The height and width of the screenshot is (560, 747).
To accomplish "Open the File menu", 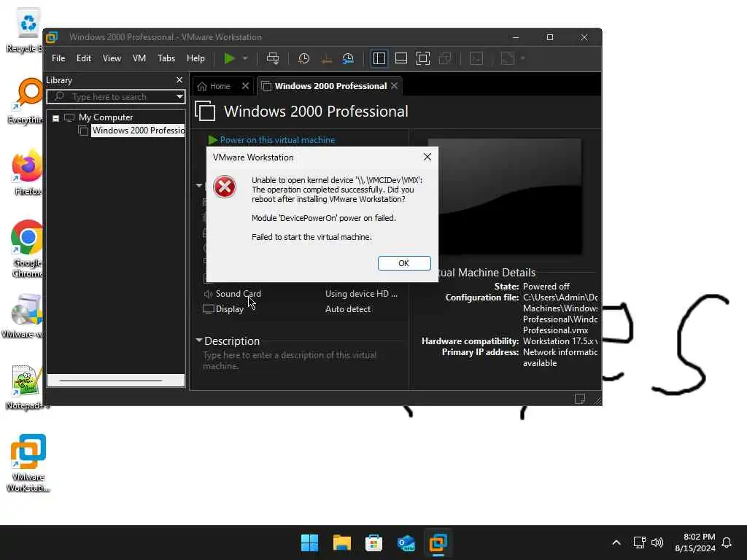I will tap(58, 58).
